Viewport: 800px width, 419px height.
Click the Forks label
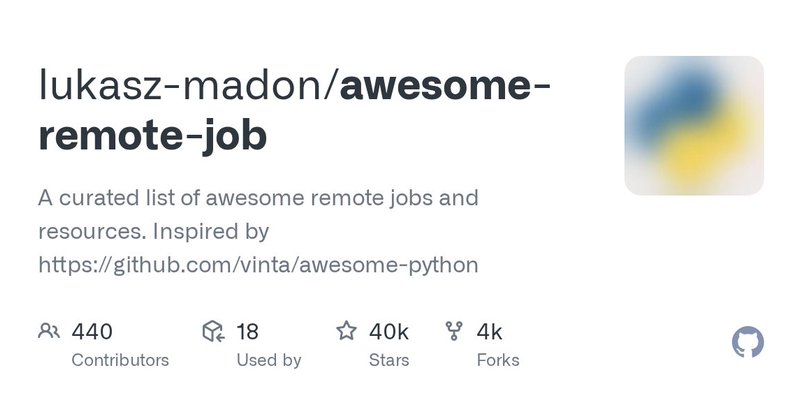click(498, 360)
